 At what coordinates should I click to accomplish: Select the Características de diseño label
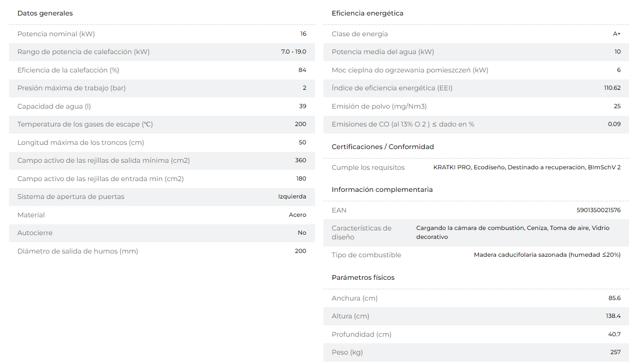(362, 232)
